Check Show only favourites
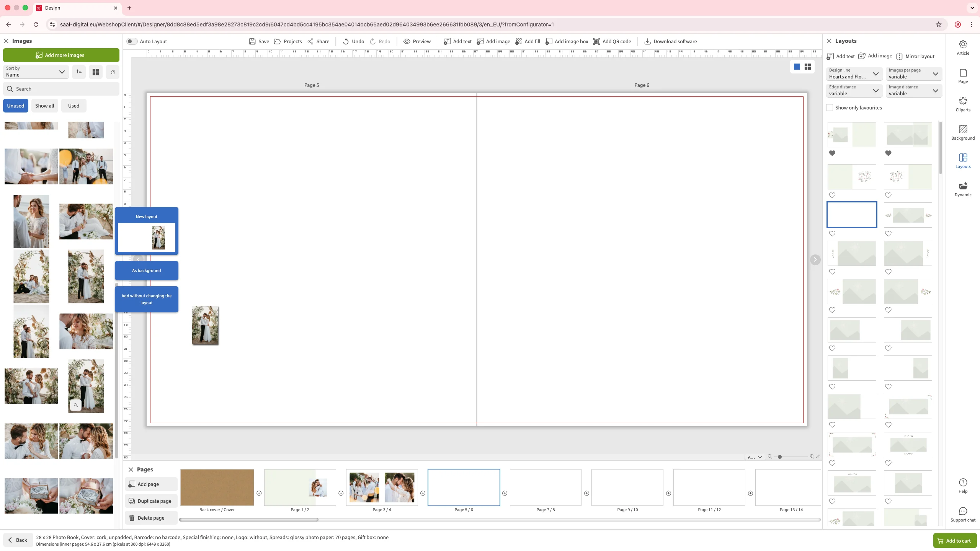 (x=830, y=108)
